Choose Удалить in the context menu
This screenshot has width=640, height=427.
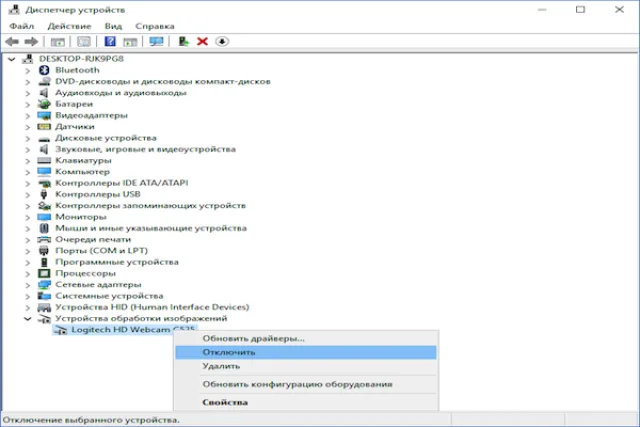tap(306, 366)
